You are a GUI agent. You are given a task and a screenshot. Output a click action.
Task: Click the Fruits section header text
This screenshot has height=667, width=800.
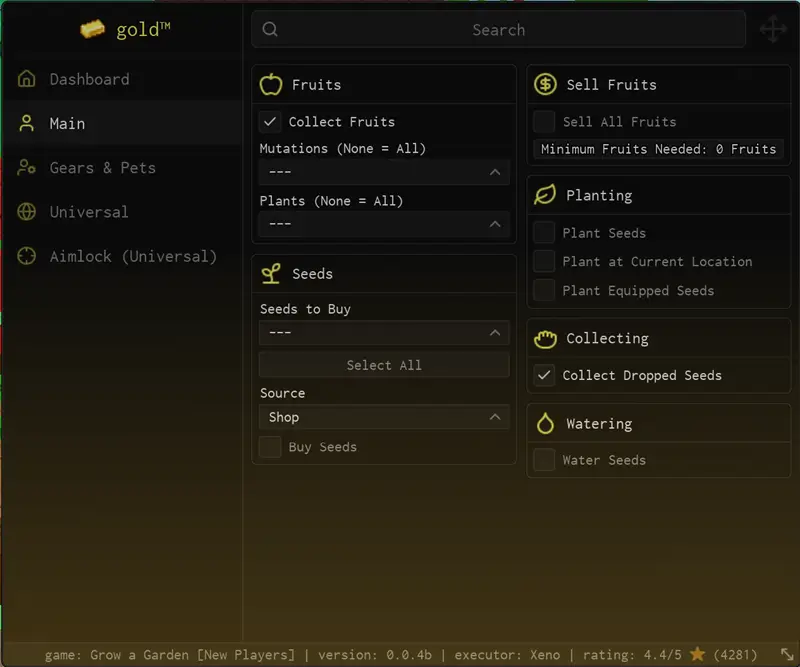[316, 85]
